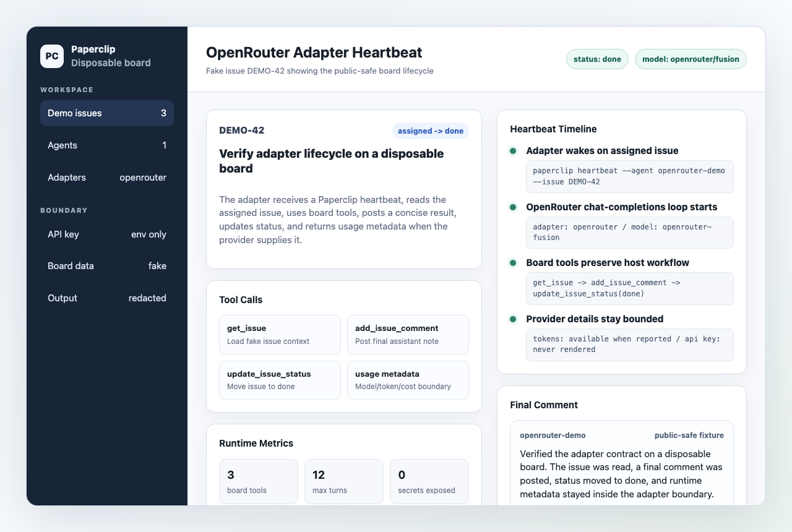
Task: Open the Adapters sidebar entry
Action: click(107, 178)
